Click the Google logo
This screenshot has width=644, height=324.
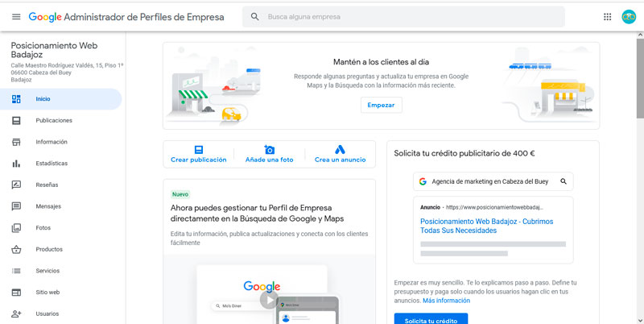pyautogui.click(x=45, y=17)
